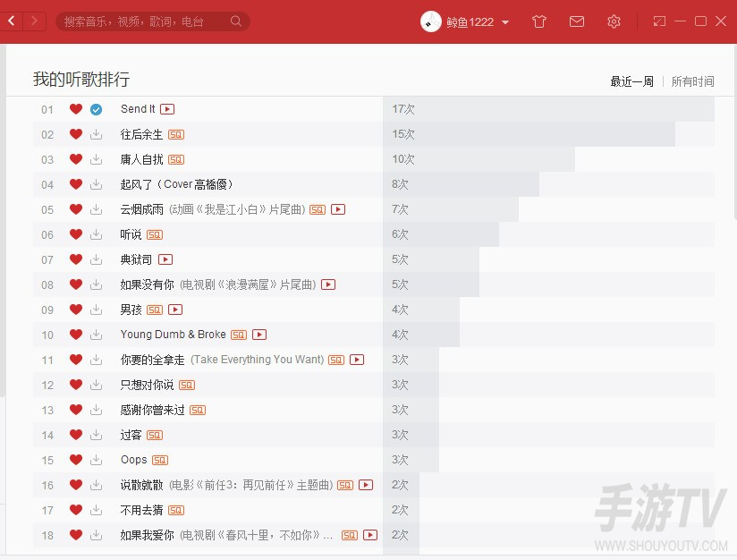
Task: Open the user avatar profile picture
Action: coord(430,21)
